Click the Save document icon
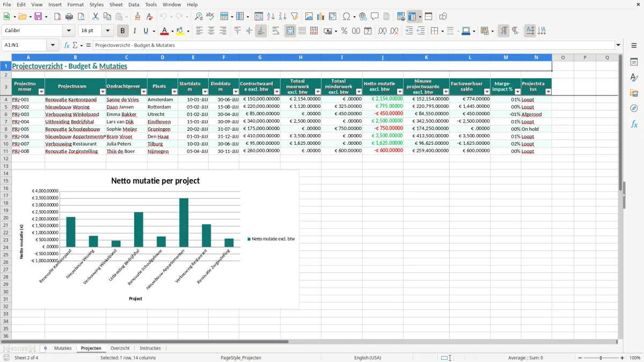The image size is (644, 362). tap(38, 17)
